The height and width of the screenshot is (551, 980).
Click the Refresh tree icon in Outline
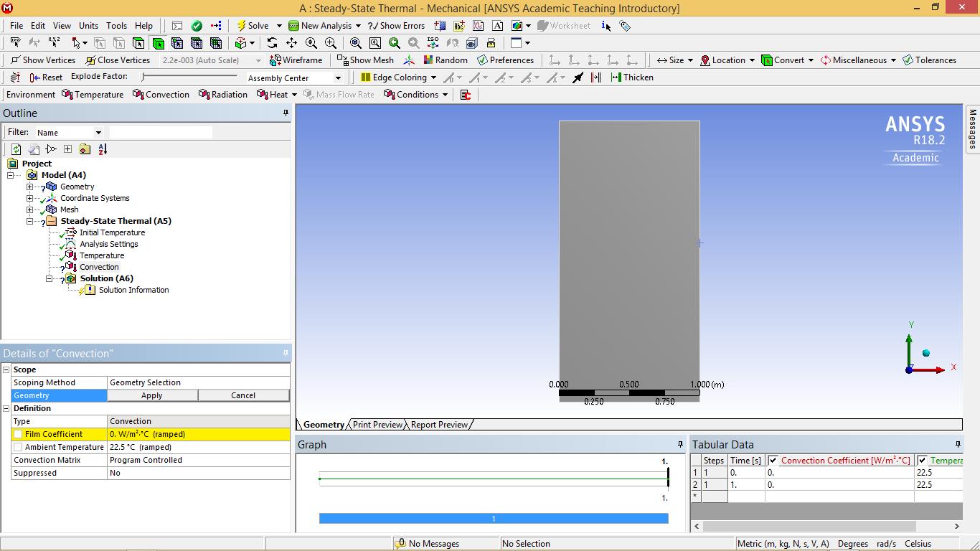(16, 149)
